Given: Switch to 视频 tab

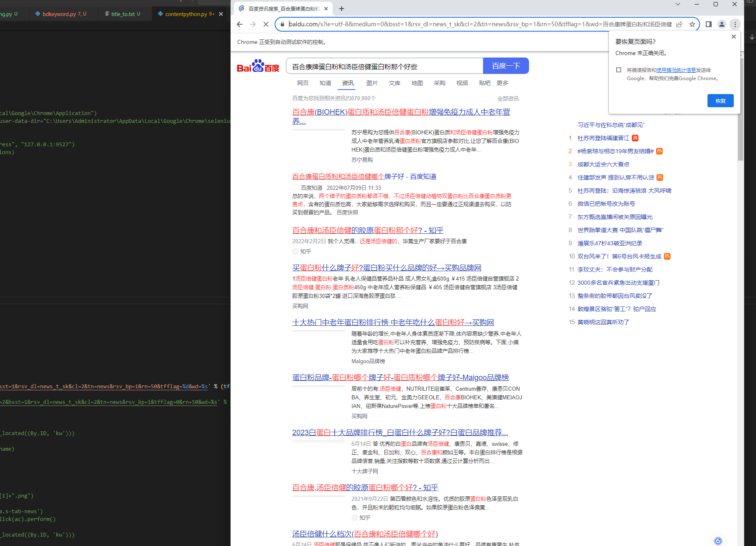Looking at the screenshot, I should (x=462, y=83).
